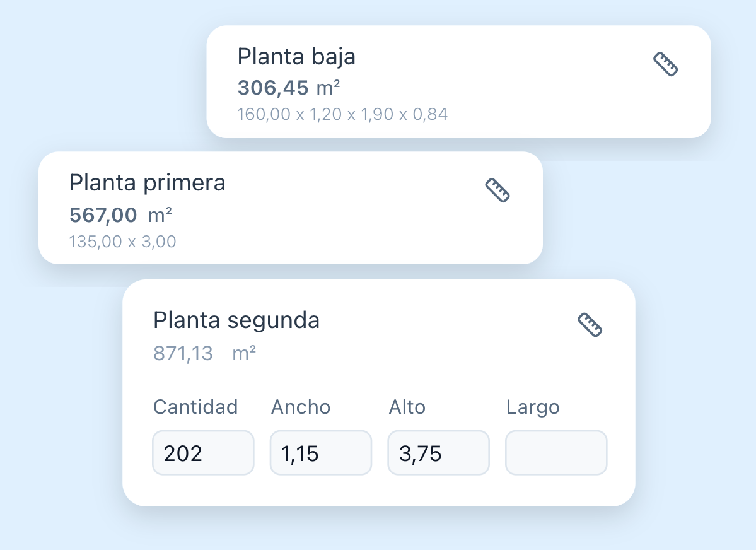This screenshot has width=756, height=550.
Task: Select the measurement ruler icon for Planta primera
Action: click(499, 190)
